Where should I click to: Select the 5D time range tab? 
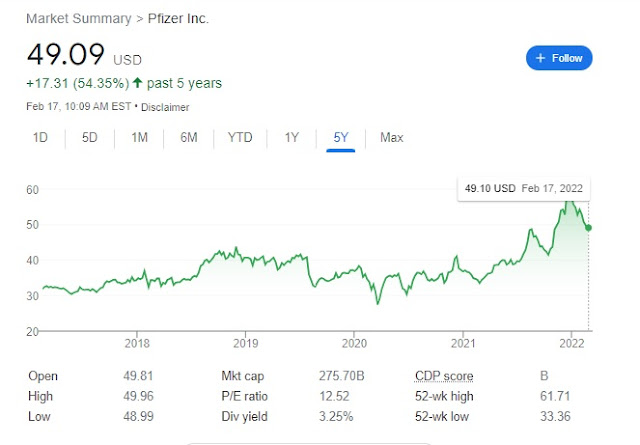point(89,138)
